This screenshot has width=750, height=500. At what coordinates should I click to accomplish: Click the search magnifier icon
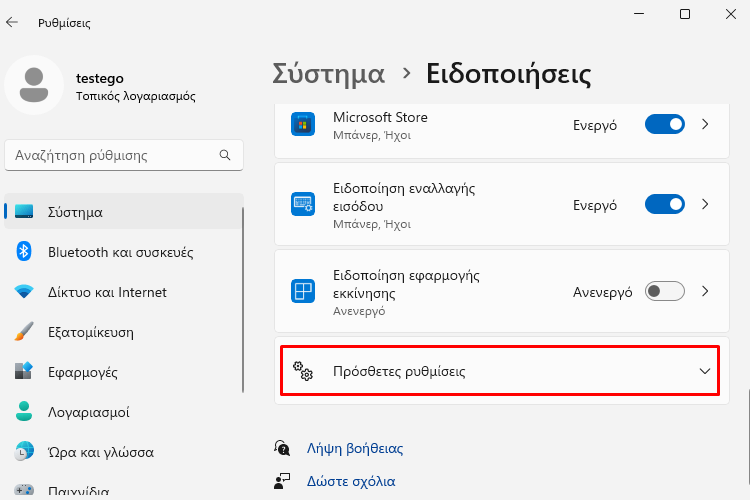[225, 155]
